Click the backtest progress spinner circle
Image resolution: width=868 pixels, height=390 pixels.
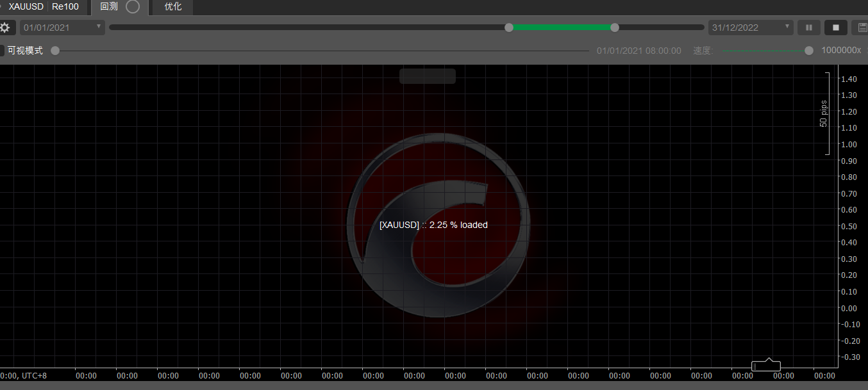pos(133,7)
